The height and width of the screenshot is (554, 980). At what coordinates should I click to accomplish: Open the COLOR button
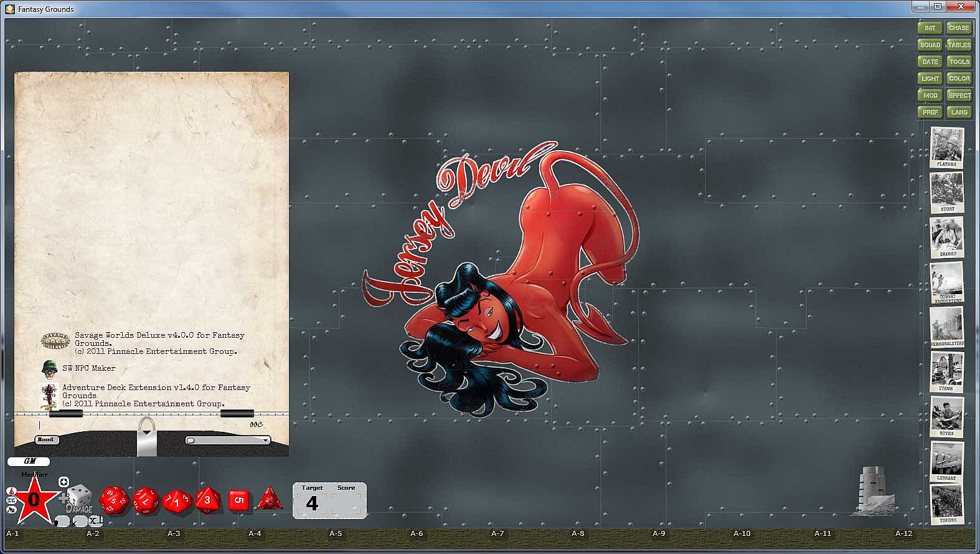959,79
